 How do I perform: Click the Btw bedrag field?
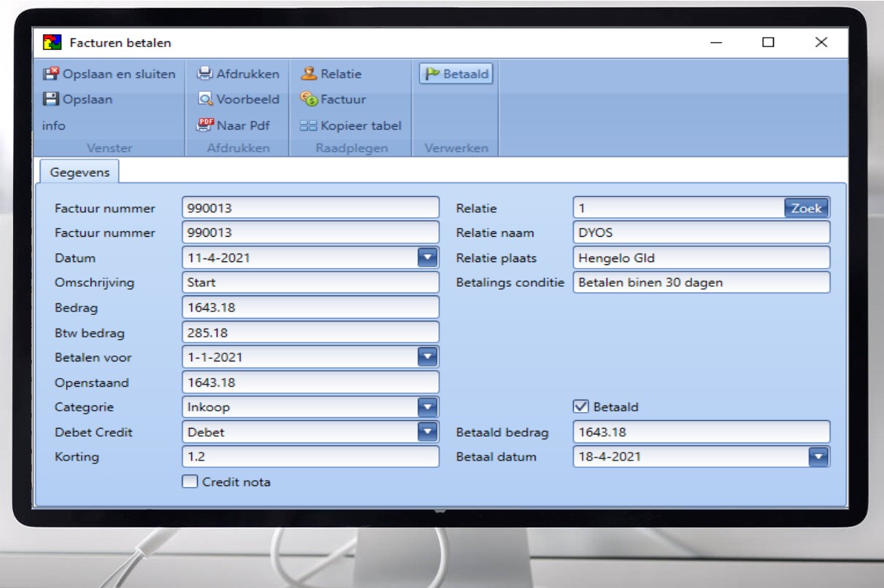[311, 332]
